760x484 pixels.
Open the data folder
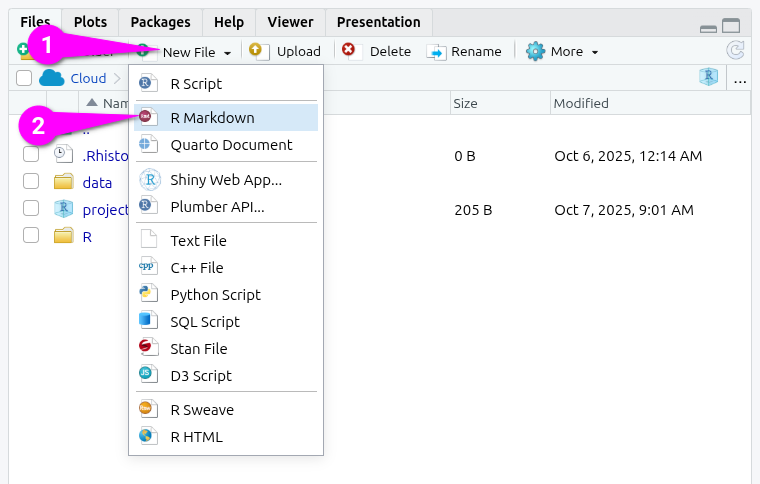pyautogui.click(x=97, y=183)
